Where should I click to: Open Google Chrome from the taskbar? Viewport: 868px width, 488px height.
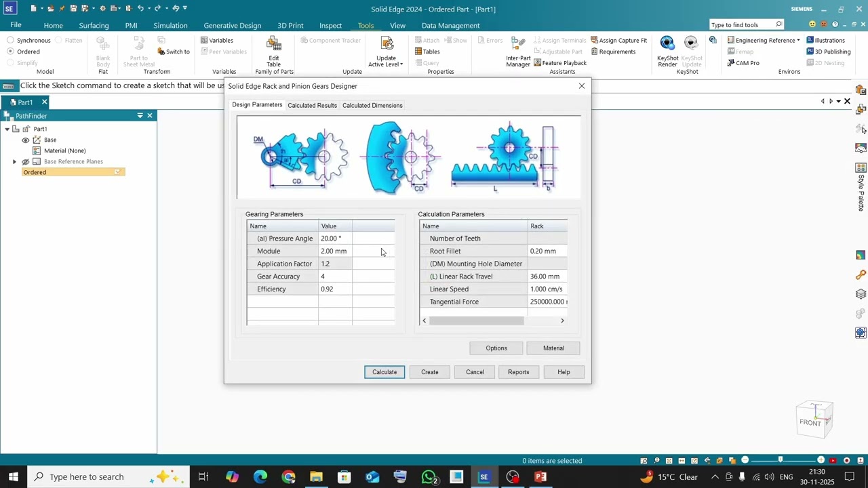289,476
